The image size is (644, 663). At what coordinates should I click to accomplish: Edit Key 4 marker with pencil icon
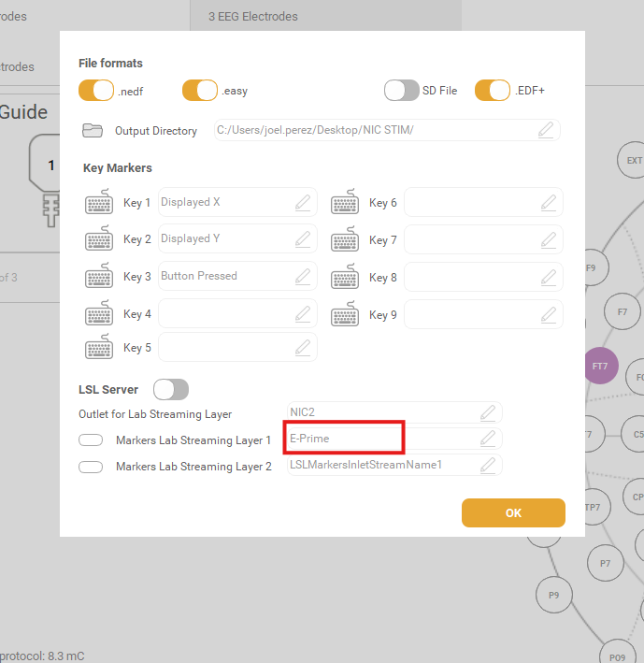(303, 314)
